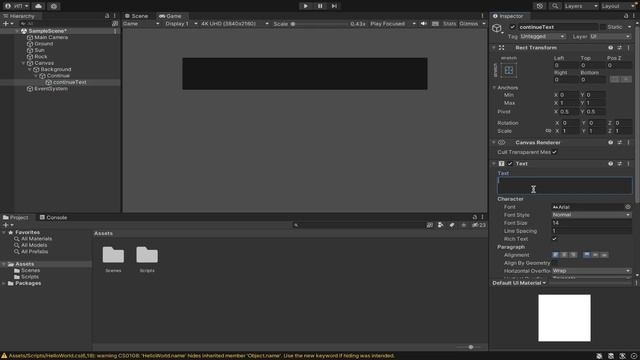Open the Hierarchy tab
Screen dimensions: 640x360
point(19,16)
